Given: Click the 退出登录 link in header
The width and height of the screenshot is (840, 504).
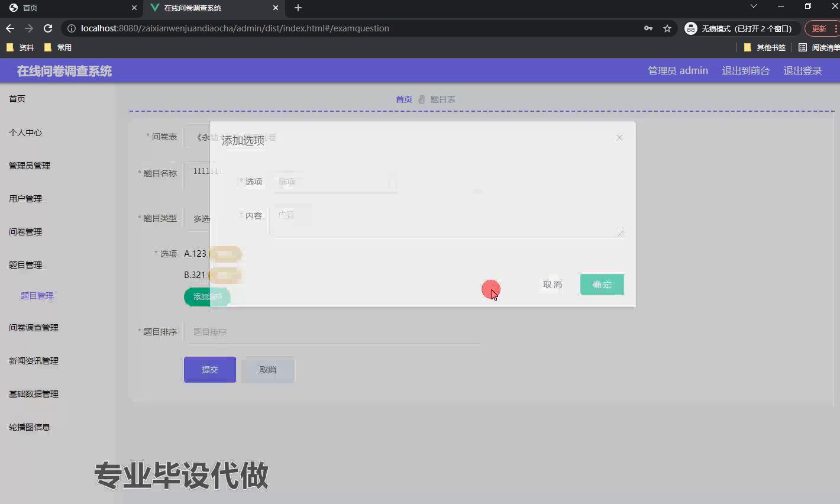Looking at the screenshot, I should 802,71.
